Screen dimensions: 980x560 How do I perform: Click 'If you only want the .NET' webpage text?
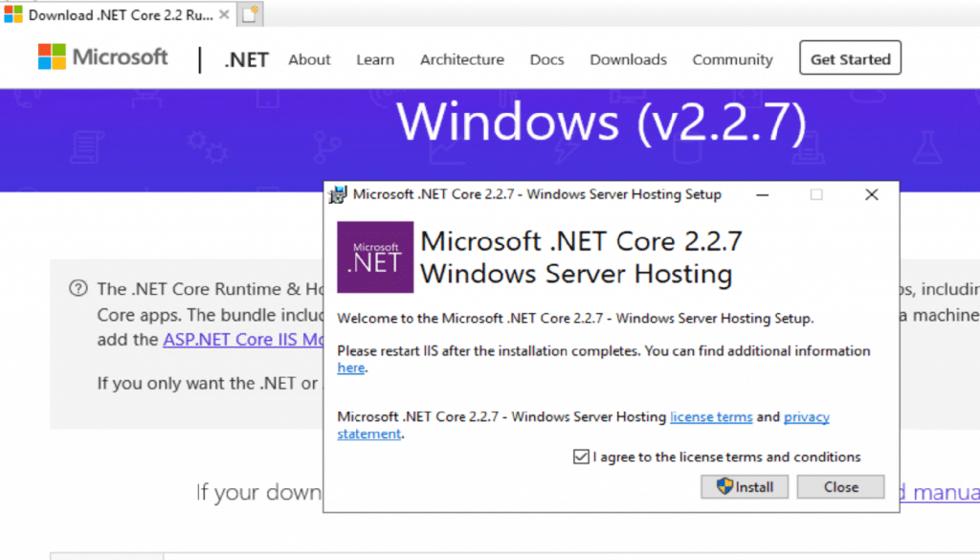click(x=210, y=383)
